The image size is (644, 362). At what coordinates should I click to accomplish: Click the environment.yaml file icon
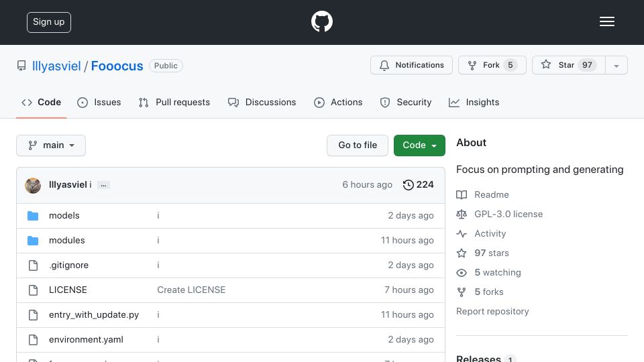[x=34, y=340]
